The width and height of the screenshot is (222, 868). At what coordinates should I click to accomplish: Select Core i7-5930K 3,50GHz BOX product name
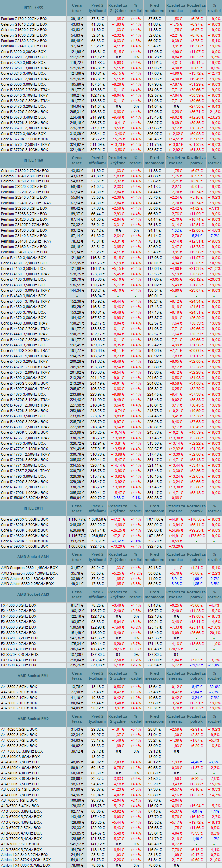click(x=25, y=498)
